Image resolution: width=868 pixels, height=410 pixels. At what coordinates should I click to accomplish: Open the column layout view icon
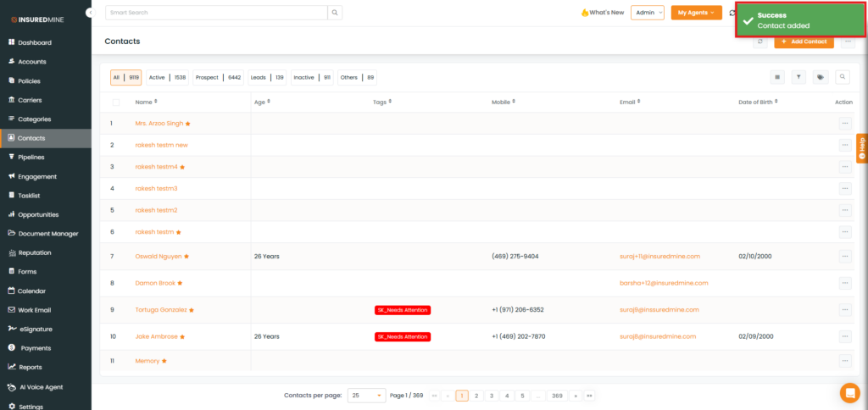[777, 77]
